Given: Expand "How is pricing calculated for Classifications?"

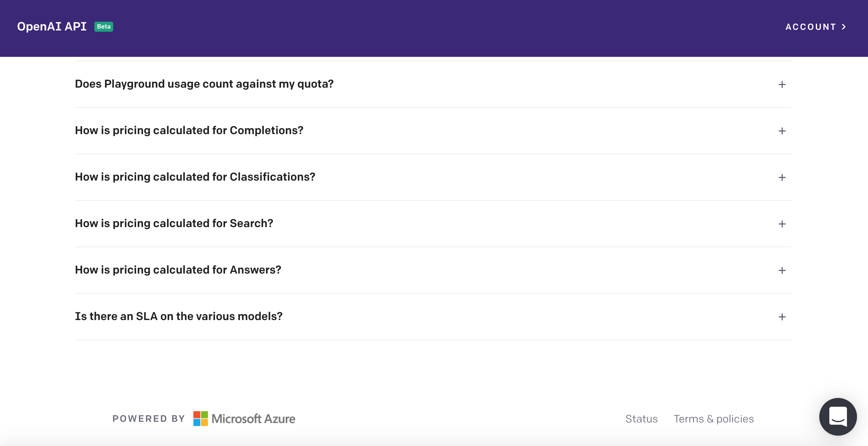Looking at the screenshot, I should (x=433, y=177).
